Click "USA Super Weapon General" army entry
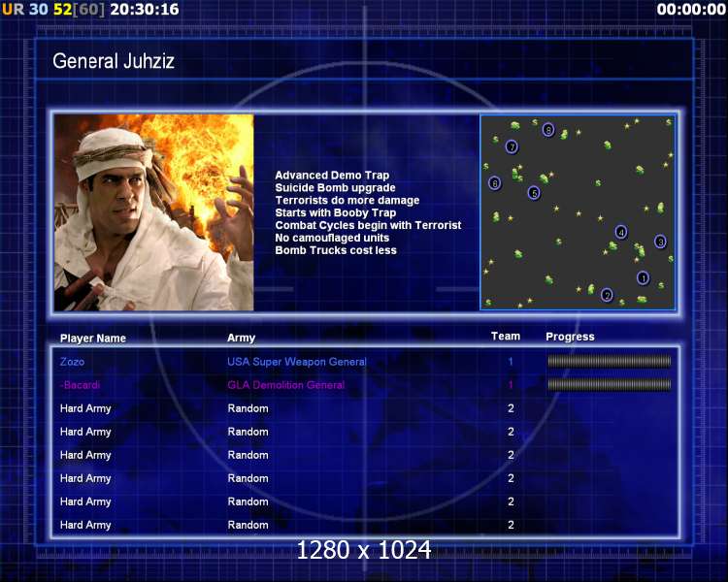 [x=297, y=362]
